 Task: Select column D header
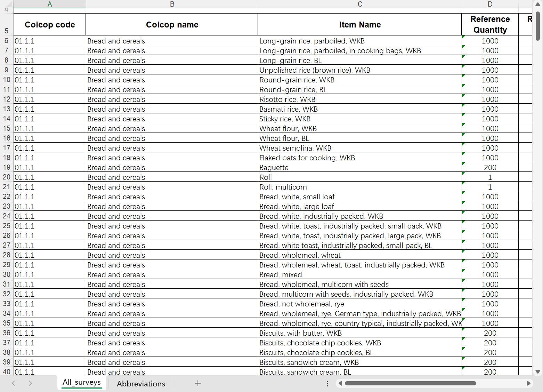point(490,4)
